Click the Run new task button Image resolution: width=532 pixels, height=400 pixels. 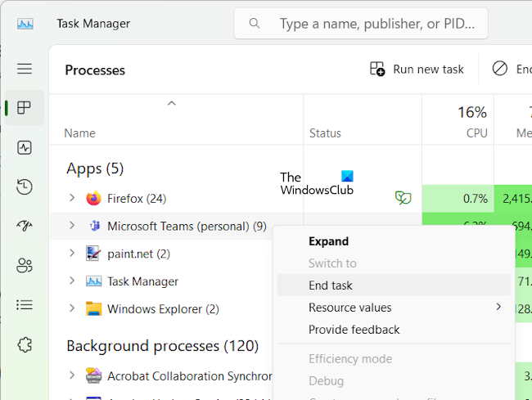(x=417, y=70)
